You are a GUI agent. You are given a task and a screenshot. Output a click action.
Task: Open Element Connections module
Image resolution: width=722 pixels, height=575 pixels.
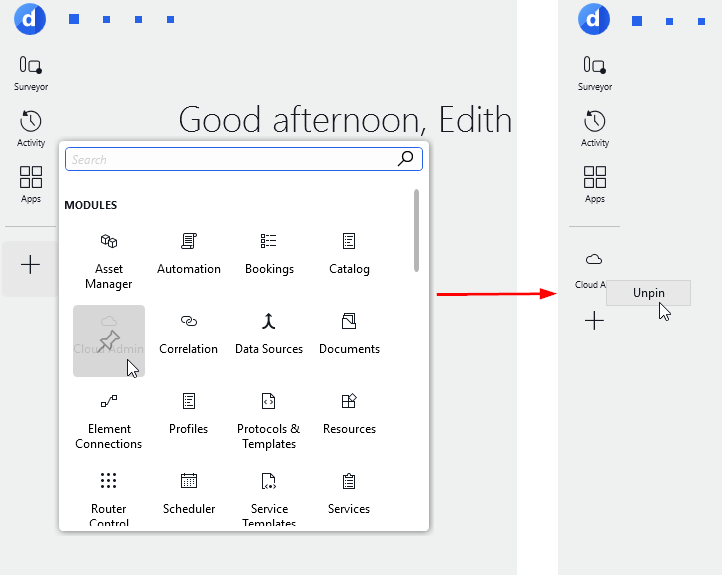click(x=109, y=420)
